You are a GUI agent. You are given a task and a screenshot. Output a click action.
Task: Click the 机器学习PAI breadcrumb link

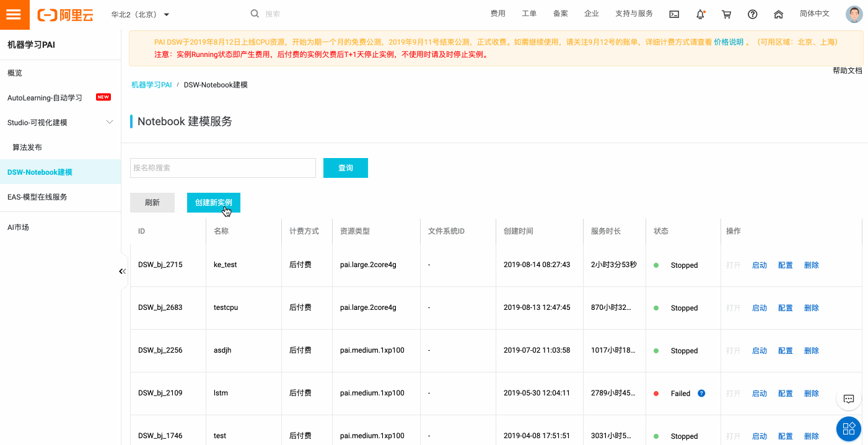pyautogui.click(x=151, y=85)
